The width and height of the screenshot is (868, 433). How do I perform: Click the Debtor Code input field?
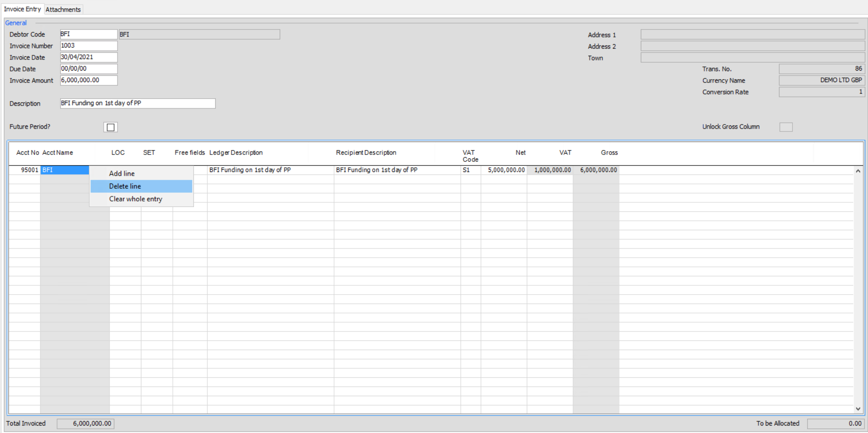click(88, 34)
